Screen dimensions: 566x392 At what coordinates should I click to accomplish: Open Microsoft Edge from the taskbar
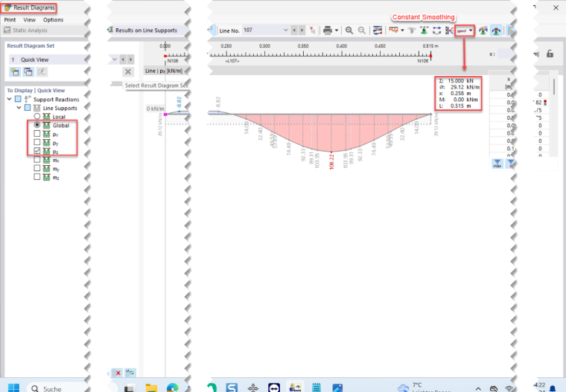pos(173,388)
